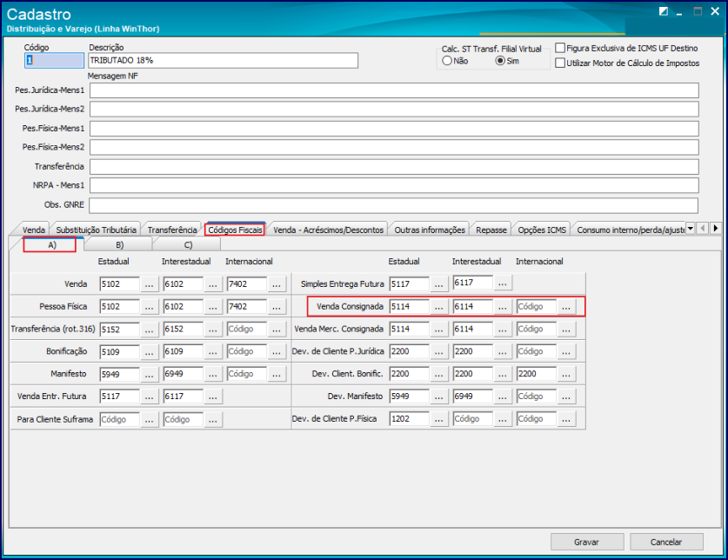Open the Repasse tab
The image size is (728, 560).
pyautogui.click(x=491, y=230)
